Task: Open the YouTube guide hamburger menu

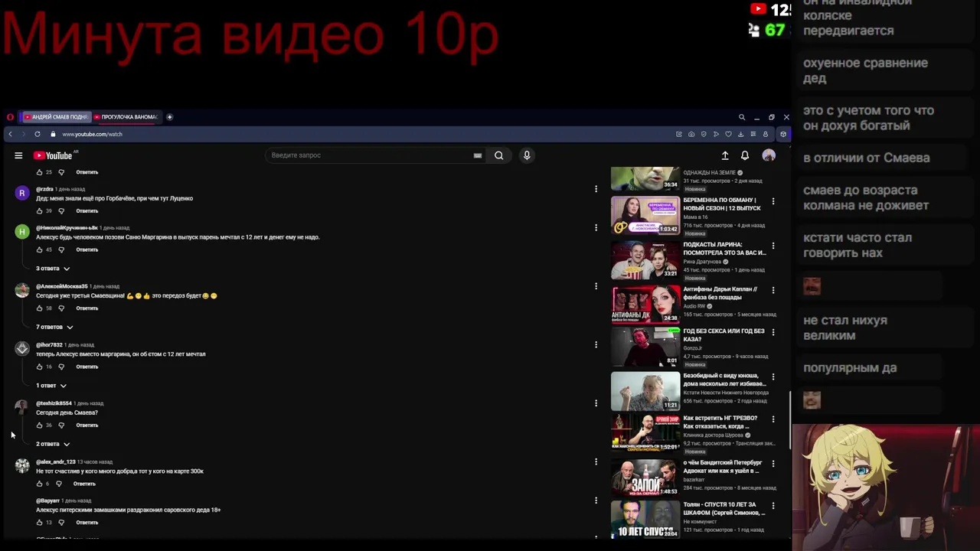Action: [18, 155]
